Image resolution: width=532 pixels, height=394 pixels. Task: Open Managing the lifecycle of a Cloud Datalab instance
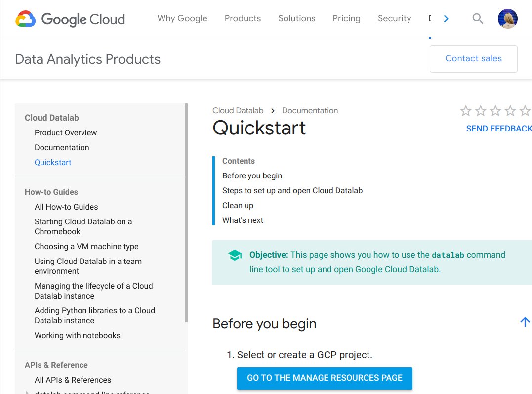[94, 291]
